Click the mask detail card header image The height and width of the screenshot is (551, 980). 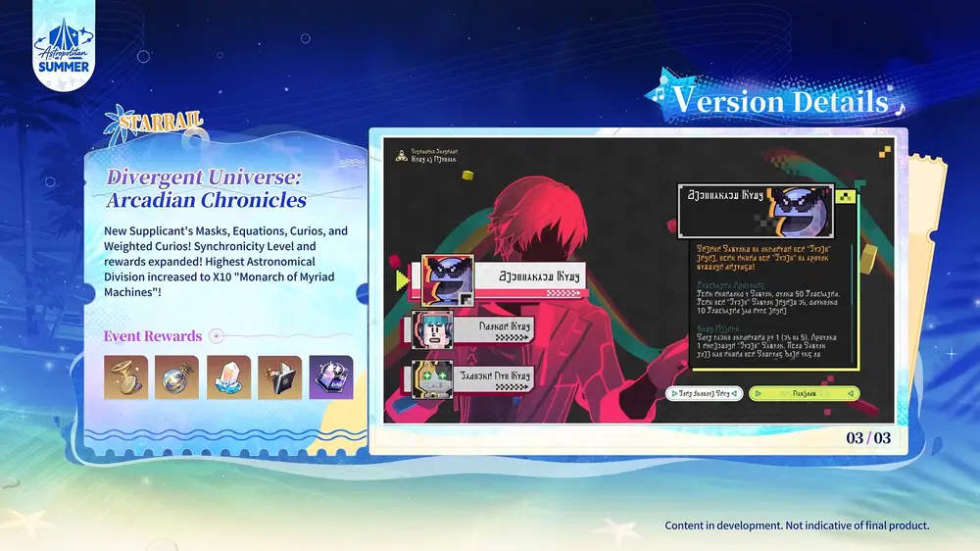click(x=757, y=211)
